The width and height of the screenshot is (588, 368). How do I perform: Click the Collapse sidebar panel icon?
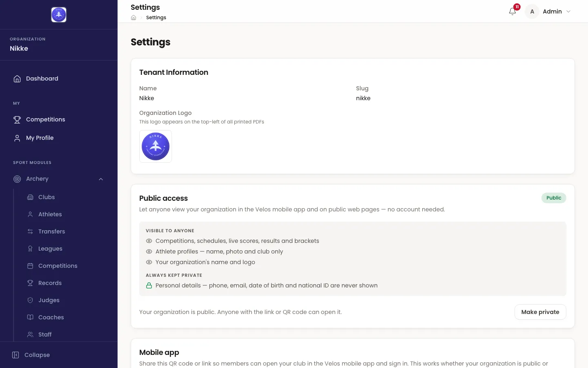tap(16, 355)
